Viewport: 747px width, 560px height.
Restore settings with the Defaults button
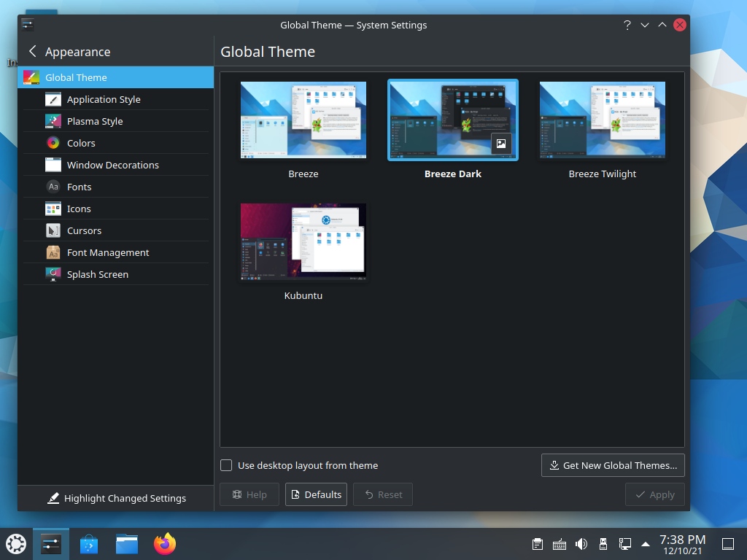[316, 494]
